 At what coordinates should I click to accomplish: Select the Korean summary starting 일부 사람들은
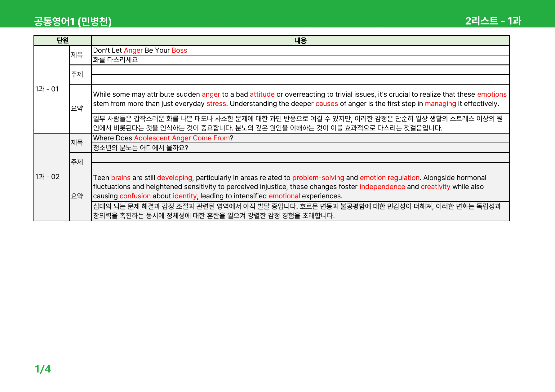click(300, 123)
